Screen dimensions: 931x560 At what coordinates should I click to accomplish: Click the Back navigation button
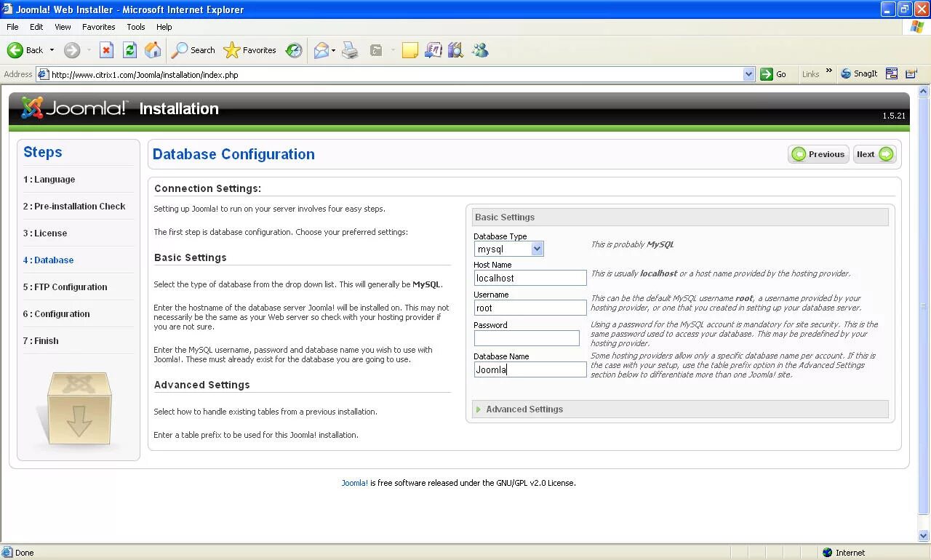pos(25,50)
